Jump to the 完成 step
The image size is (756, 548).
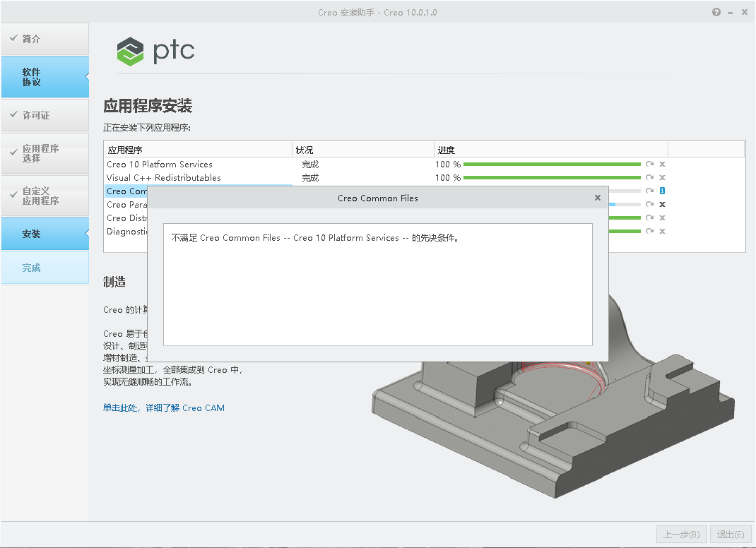(x=45, y=268)
